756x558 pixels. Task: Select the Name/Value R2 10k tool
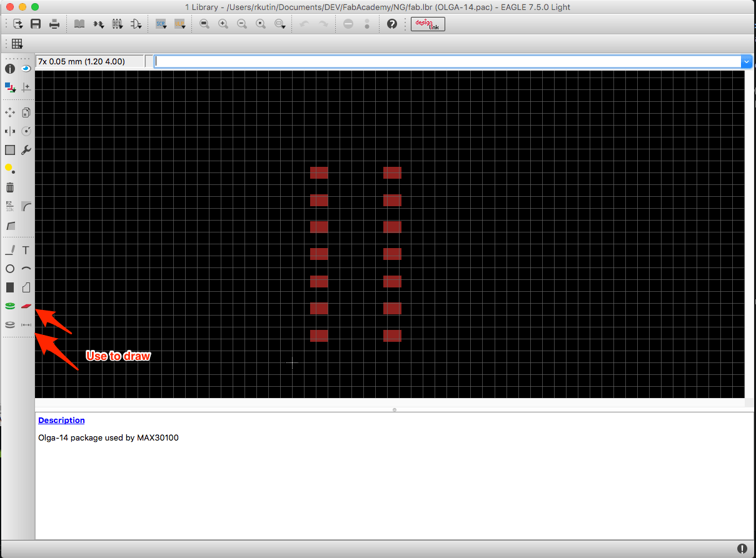pyautogui.click(x=10, y=206)
